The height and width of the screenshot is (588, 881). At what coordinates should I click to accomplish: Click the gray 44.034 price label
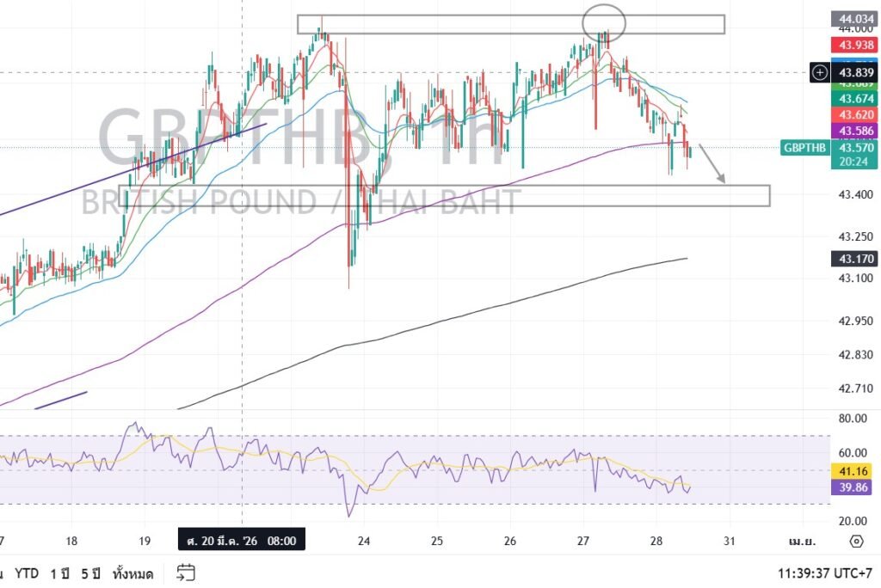click(x=852, y=18)
